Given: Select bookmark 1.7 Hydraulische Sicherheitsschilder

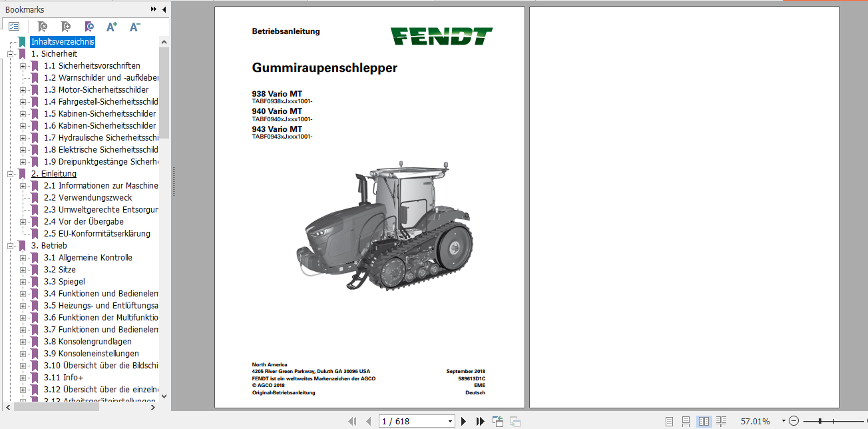Looking at the screenshot, I should point(101,138).
